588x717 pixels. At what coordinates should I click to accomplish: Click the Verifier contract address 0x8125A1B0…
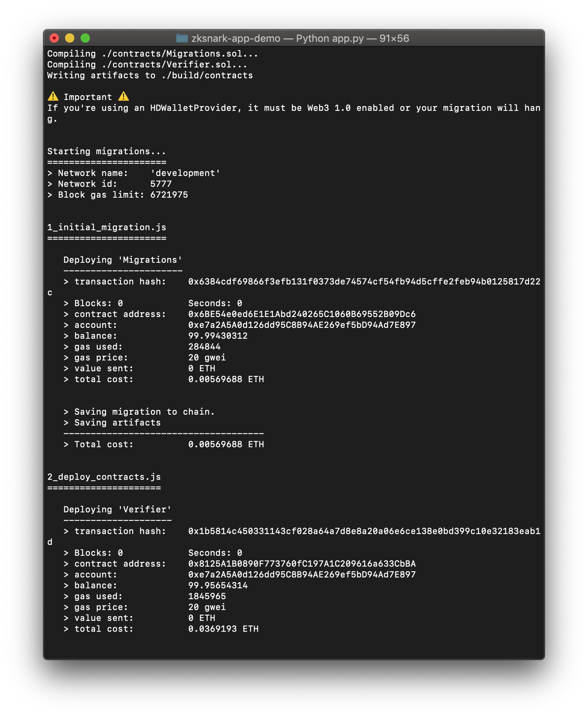tap(302, 564)
